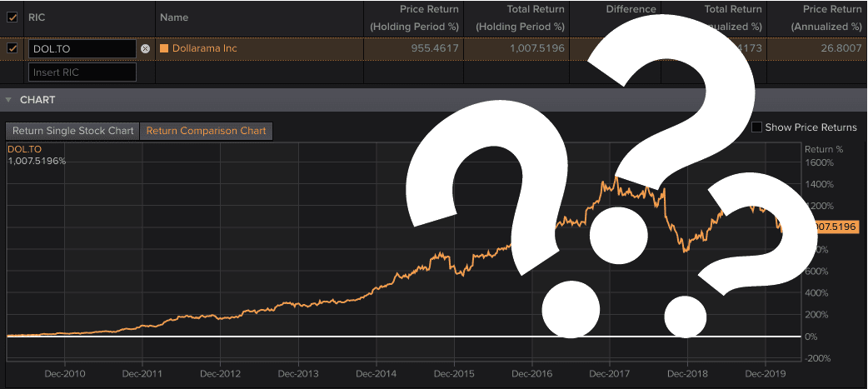
Task: Uncheck the DOL.TO row checkbox
Action: coord(12,48)
